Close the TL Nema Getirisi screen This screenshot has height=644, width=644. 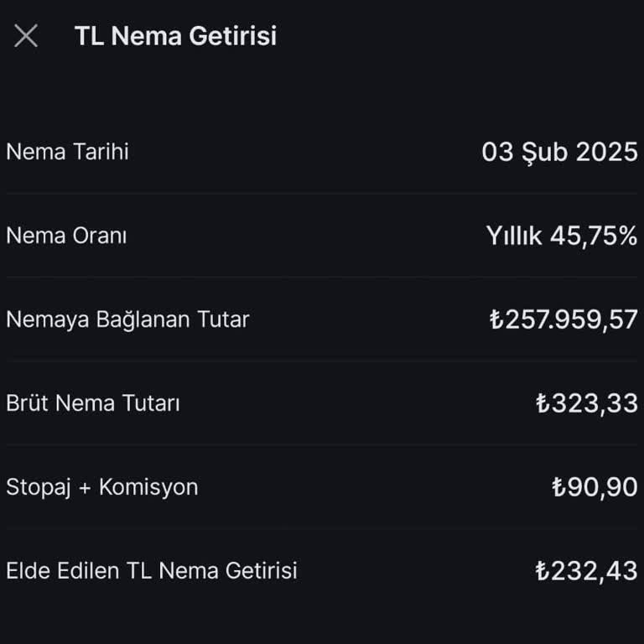(26, 36)
